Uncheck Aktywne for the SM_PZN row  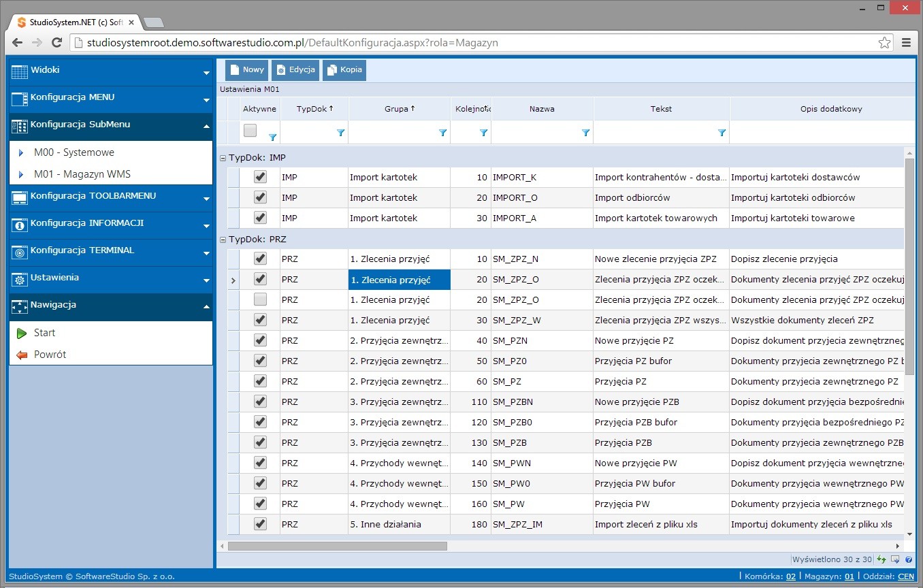coord(260,340)
